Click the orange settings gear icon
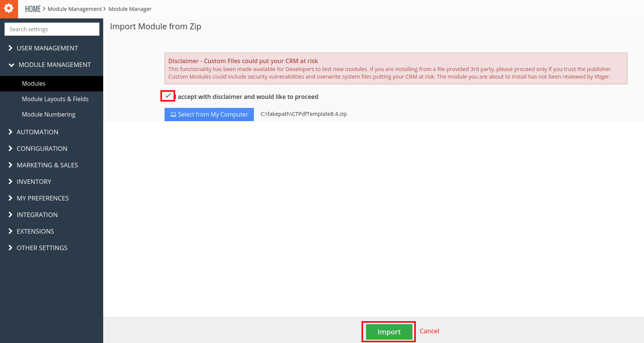The width and height of the screenshot is (644, 343). (9, 9)
